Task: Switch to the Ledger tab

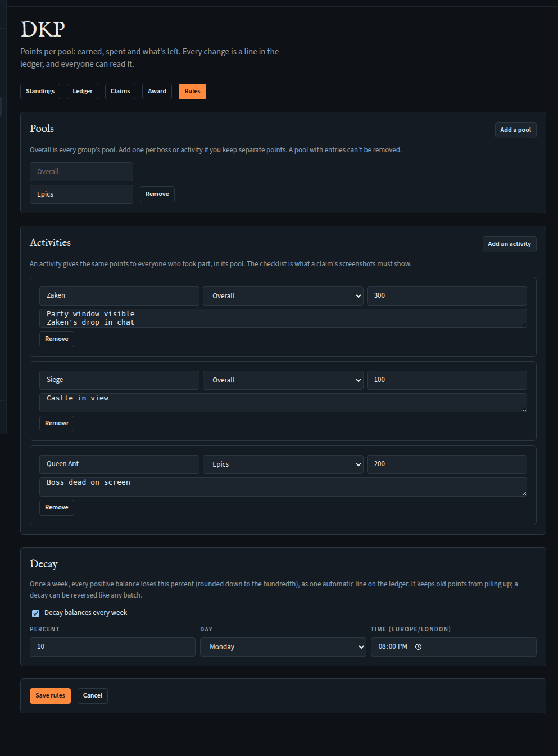Action: click(x=83, y=92)
